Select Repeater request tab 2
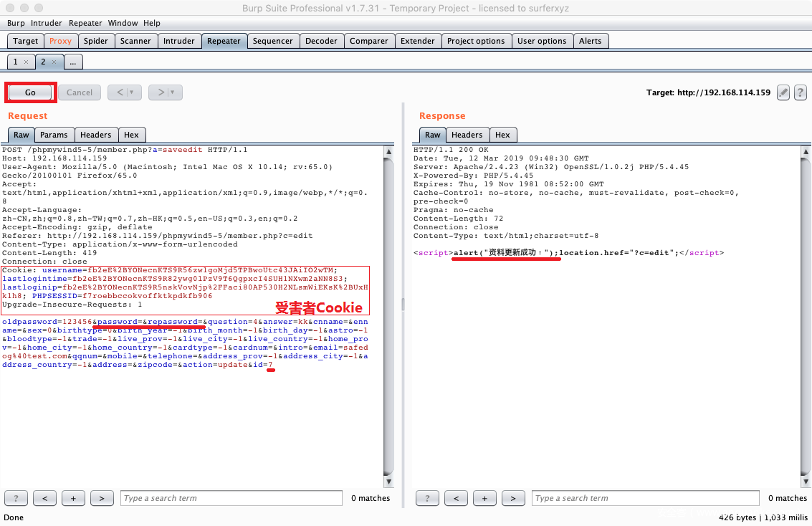Image resolution: width=812 pixels, height=526 pixels. (44, 62)
